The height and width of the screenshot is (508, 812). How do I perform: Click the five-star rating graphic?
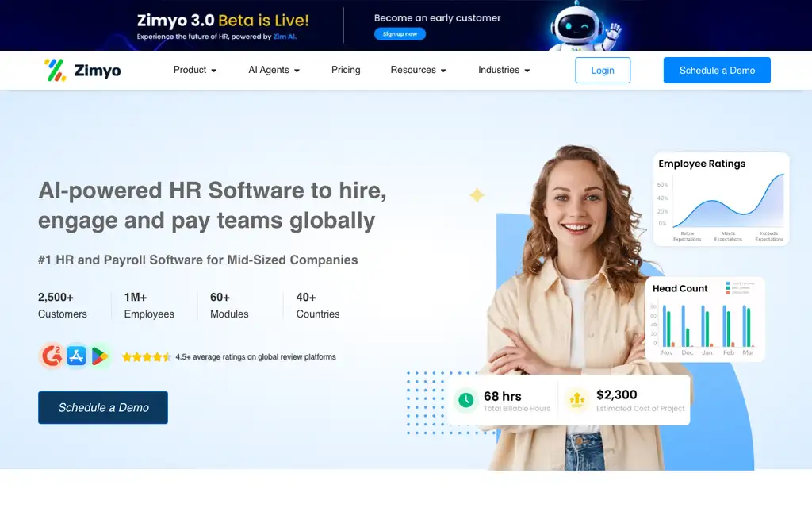147,356
